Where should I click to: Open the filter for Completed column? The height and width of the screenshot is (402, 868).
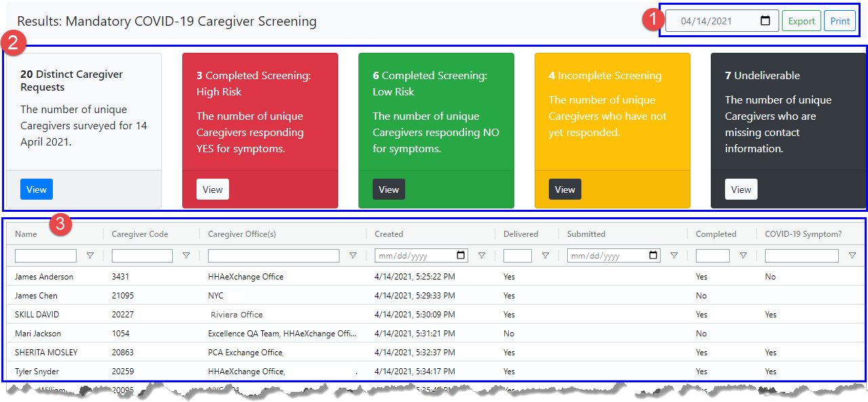(743, 256)
